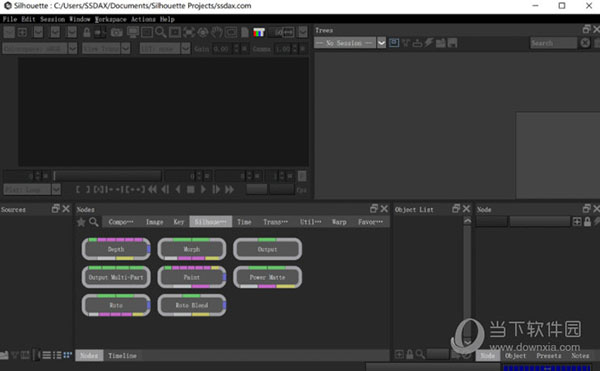Select the Roto Blend node
The width and height of the screenshot is (600, 371).
pos(192,305)
